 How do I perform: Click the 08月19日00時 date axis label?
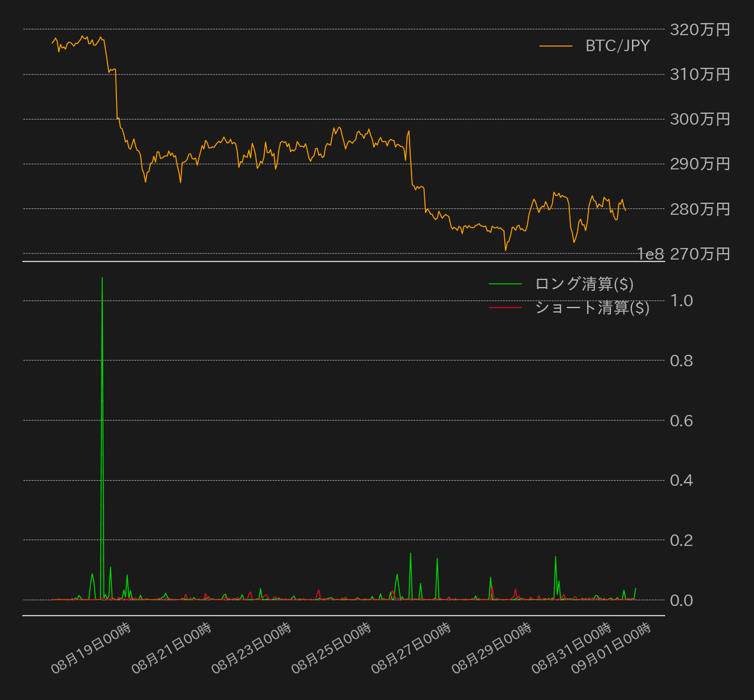click(x=91, y=648)
